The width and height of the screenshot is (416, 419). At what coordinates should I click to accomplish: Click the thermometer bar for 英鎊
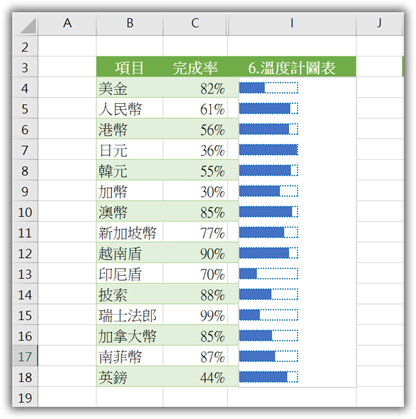(x=268, y=377)
